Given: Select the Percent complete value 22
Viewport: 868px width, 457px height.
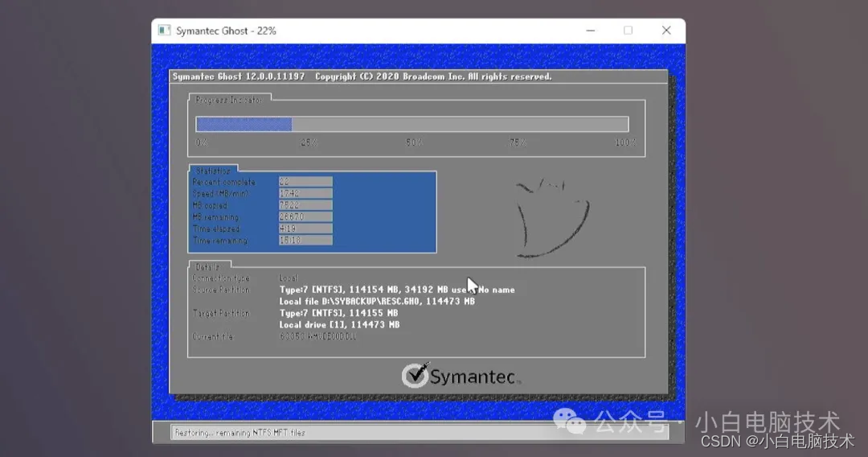Looking at the screenshot, I should (305, 182).
